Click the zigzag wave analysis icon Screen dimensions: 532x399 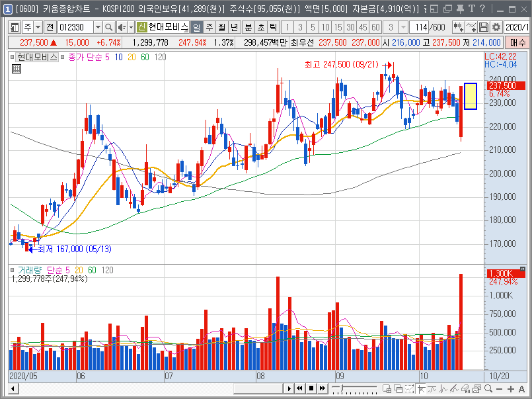tap(443, 389)
